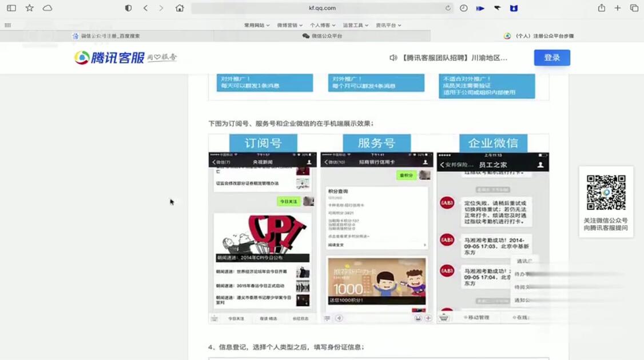Toggle the Safari sidebar icon
This screenshot has width=644, height=360.
[11, 8]
